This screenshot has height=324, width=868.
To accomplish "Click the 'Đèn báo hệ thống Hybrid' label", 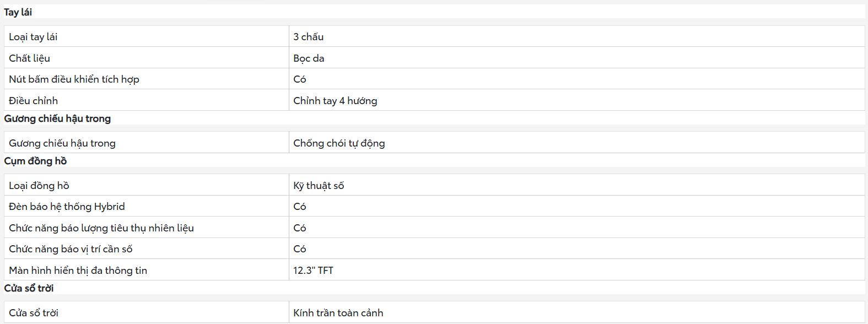I will click(x=67, y=207).
